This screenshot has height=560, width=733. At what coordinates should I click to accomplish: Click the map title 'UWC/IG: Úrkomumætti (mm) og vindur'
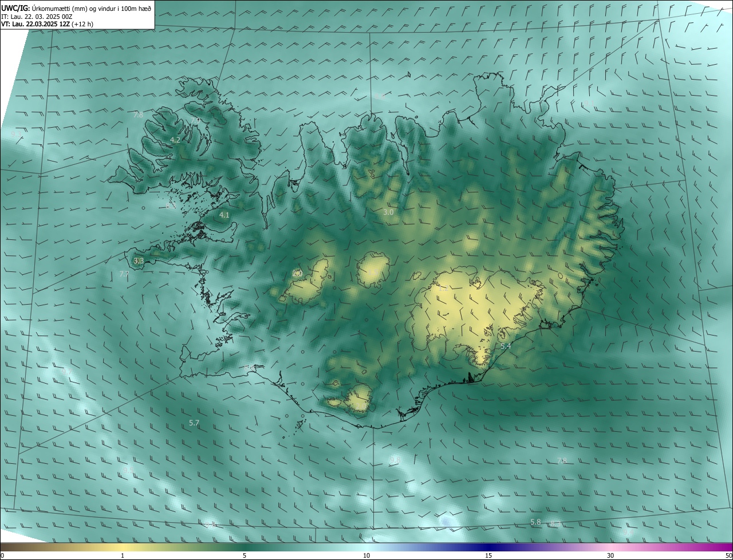[x=76, y=9]
